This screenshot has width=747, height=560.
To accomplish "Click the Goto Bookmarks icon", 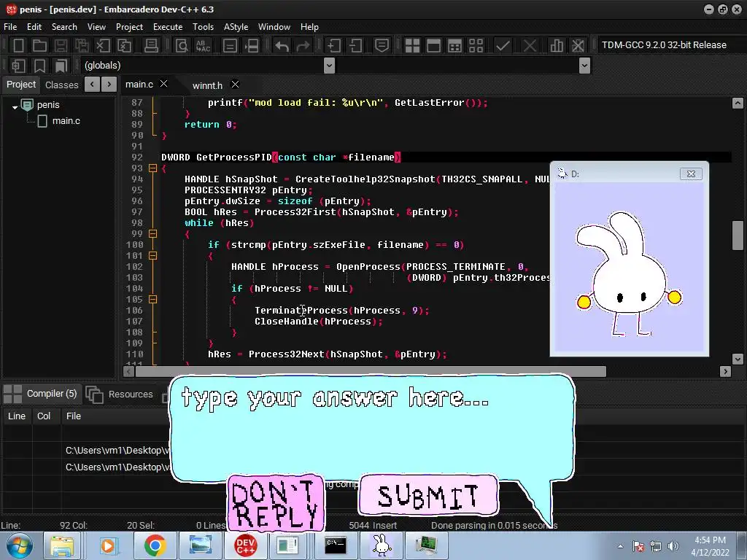I will pos(61,65).
